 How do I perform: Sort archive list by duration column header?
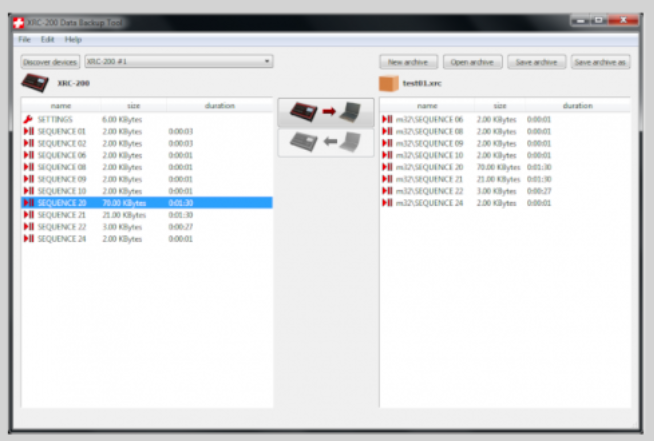pyautogui.click(x=577, y=105)
